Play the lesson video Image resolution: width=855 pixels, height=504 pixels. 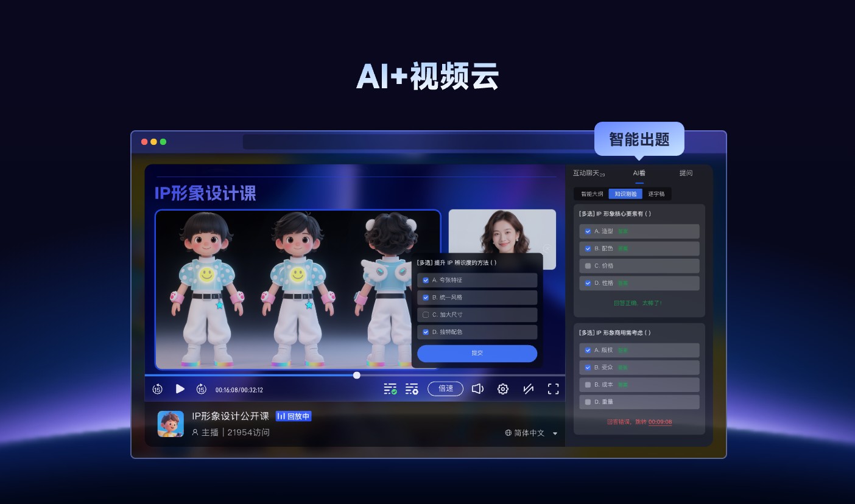(x=180, y=388)
